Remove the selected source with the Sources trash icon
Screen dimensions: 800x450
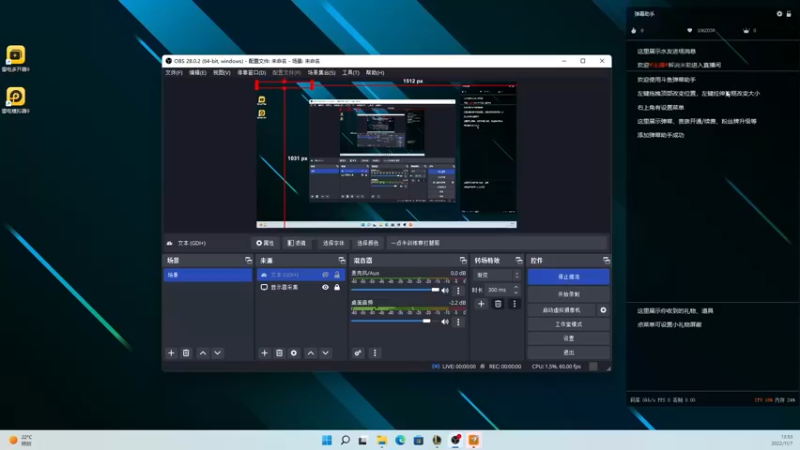pos(279,353)
